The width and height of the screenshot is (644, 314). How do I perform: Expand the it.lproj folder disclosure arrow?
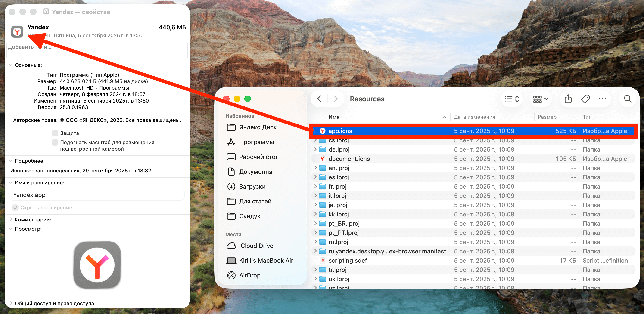pyautogui.click(x=315, y=196)
